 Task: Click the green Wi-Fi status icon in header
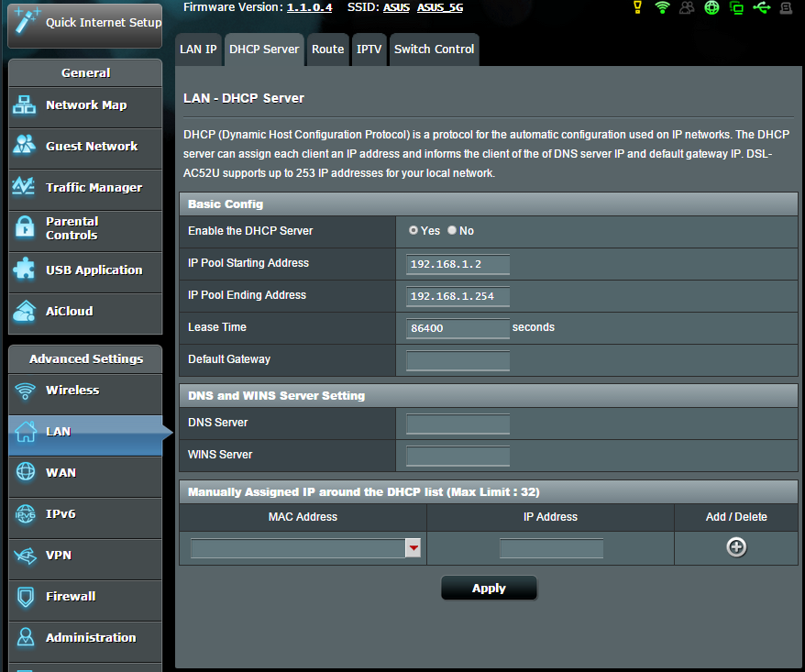point(662,7)
